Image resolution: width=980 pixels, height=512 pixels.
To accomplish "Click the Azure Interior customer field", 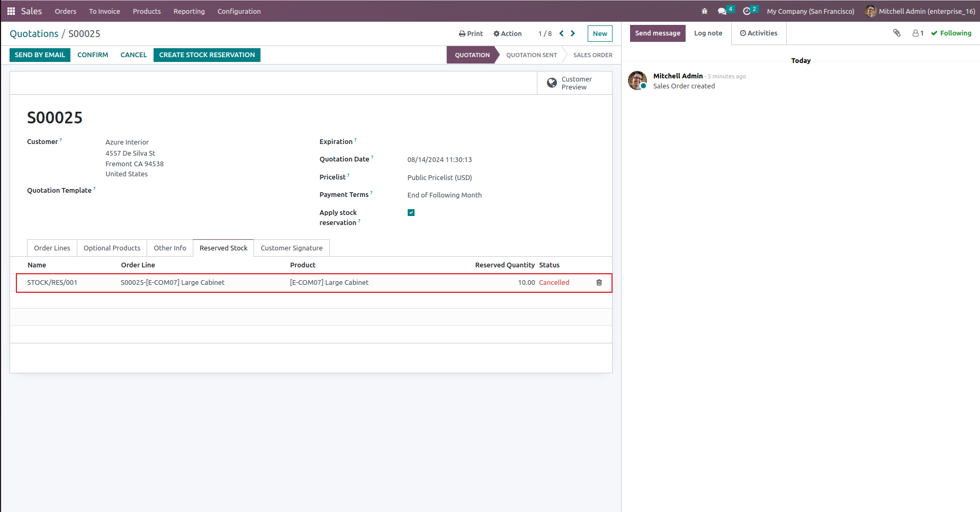I will (127, 142).
